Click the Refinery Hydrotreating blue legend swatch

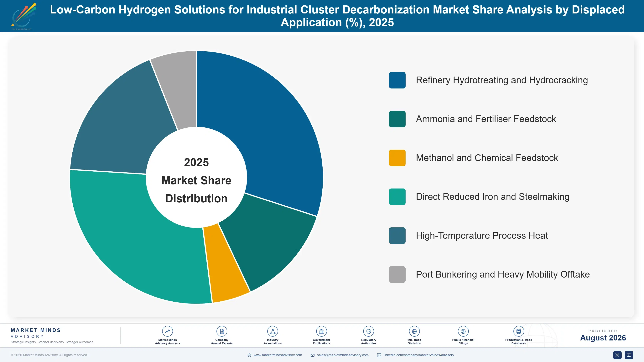[397, 80]
